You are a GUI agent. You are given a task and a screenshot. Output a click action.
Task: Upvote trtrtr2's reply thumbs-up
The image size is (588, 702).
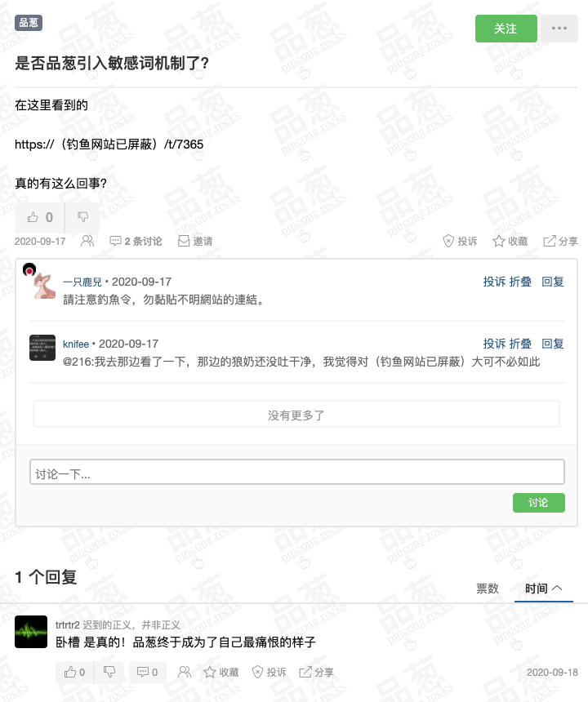click(74, 672)
